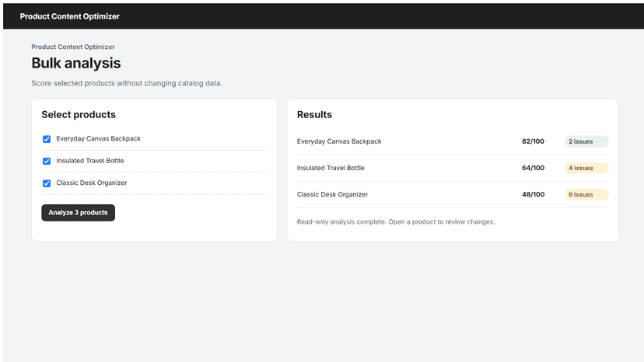
Task: Click the Score selected products description text
Action: pyautogui.click(x=127, y=83)
